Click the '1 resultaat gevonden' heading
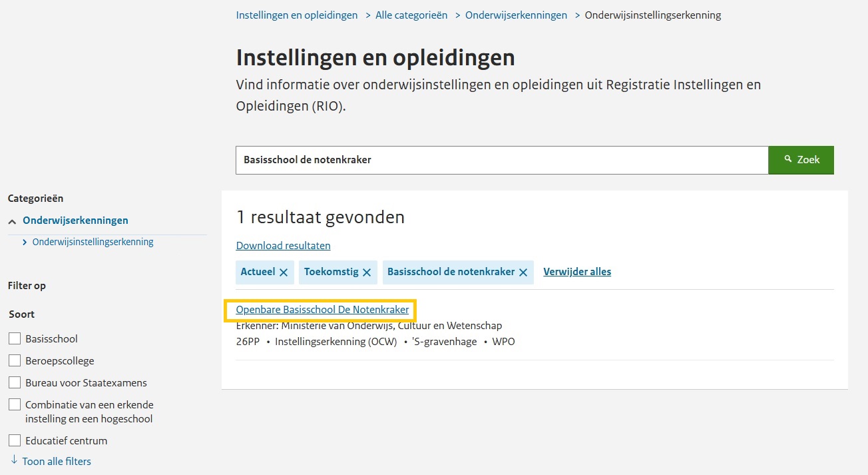This screenshot has height=475, width=868. (x=320, y=217)
